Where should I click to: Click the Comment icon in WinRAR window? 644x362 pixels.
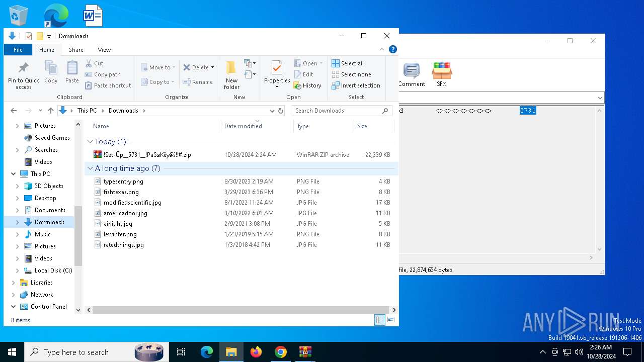(x=412, y=75)
